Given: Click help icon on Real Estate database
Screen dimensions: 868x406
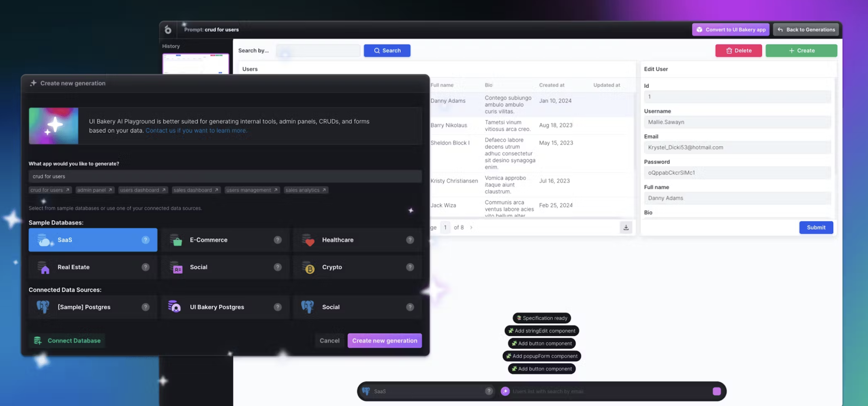Looking at the screenshot, I should [145, 267].
